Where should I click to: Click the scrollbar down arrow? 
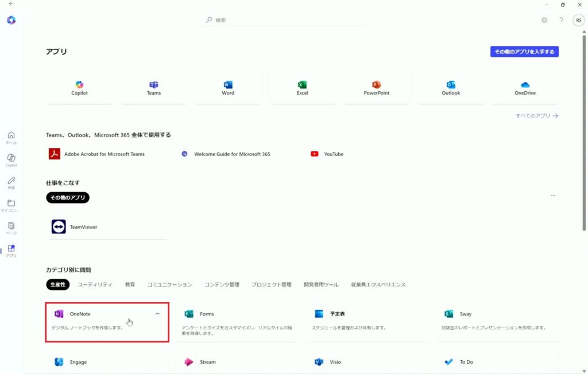(x=584, y=371)
